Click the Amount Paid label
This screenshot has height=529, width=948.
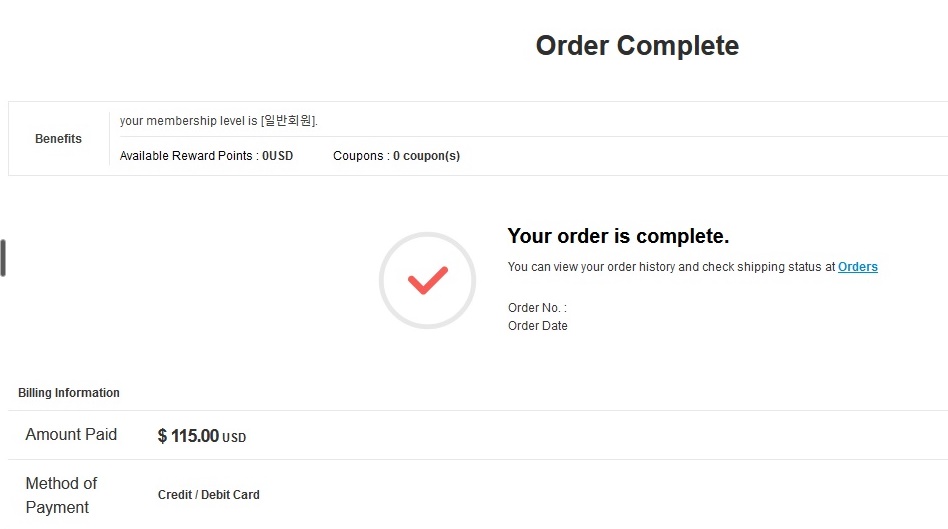click(x=71, y=434)
